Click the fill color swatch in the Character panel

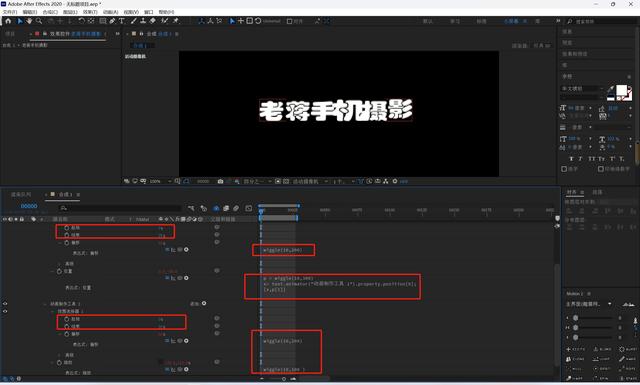621,90
